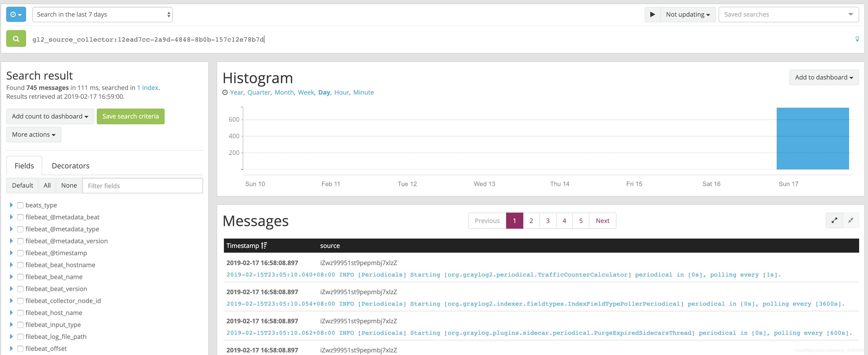Open the Saved searches dropdown
This screenshot has height=355, width=868.
[788, 15]
